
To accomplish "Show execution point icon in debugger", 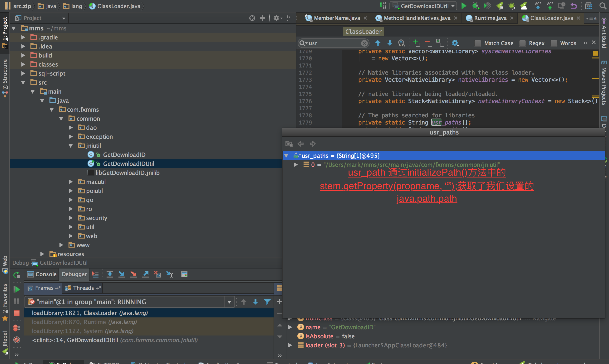I will pos(95,274).
